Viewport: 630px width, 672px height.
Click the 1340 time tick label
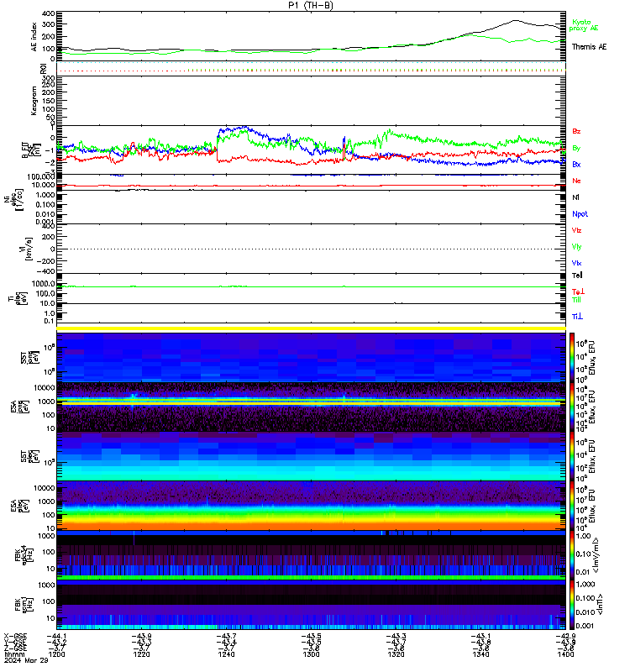tap(480, 654)
